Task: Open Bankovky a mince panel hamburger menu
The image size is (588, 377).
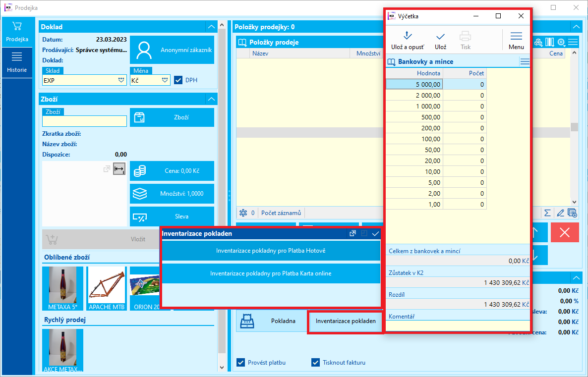Action: point(525,61)
